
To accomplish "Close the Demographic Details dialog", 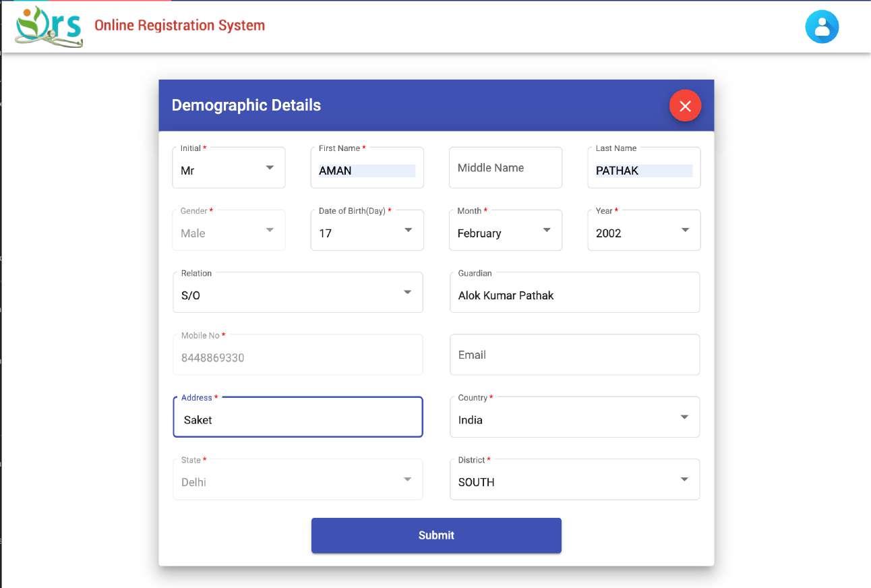I will (x=685, y=106).
